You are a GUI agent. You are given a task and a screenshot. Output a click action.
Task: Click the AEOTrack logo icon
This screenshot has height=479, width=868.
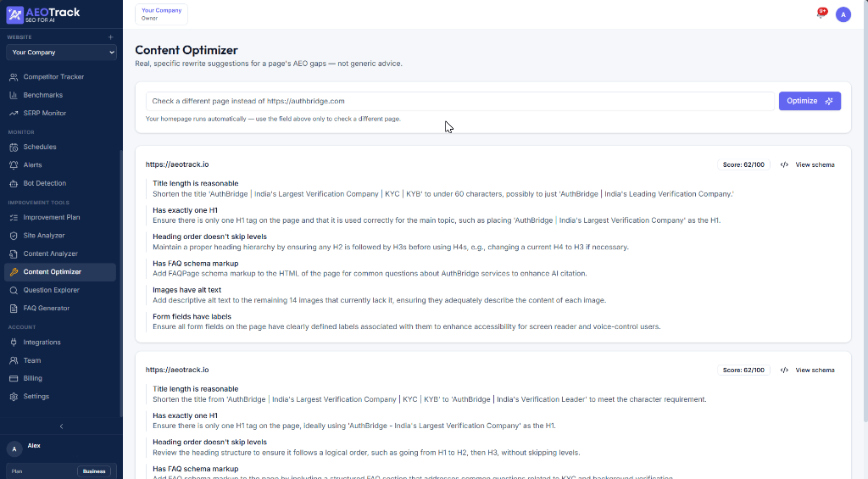pos(15,15)
